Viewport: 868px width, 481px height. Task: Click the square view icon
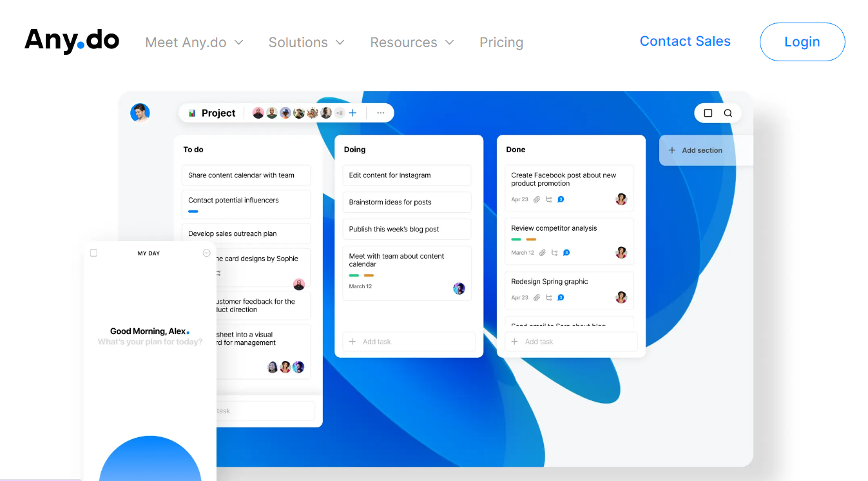[x=708, y=113]
